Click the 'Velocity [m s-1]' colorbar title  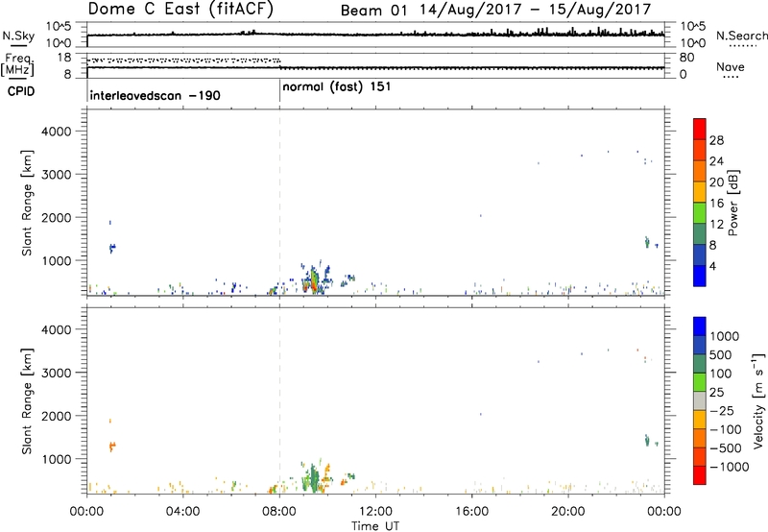click(758, 400)
